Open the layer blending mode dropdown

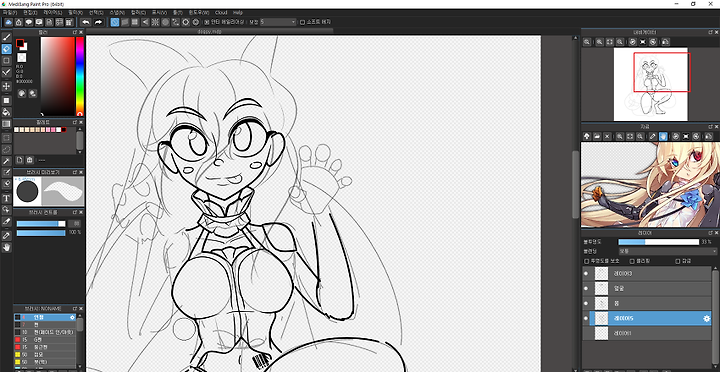pyautogui.click(x=667, y=251)
